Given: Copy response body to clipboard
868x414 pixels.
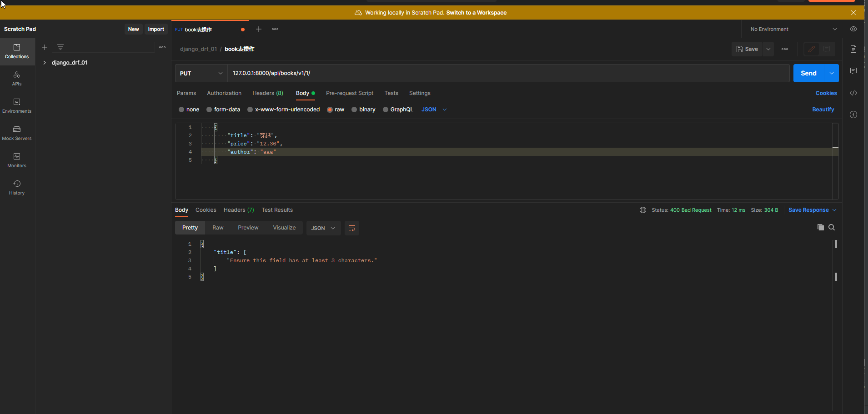Looking at the screenshot, I should (821, 228).
